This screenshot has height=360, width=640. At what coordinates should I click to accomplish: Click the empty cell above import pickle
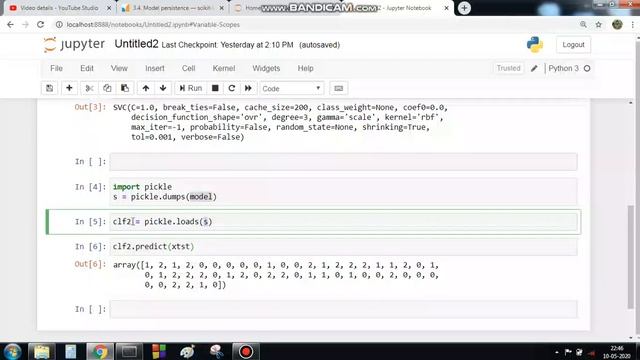(343, 162)
